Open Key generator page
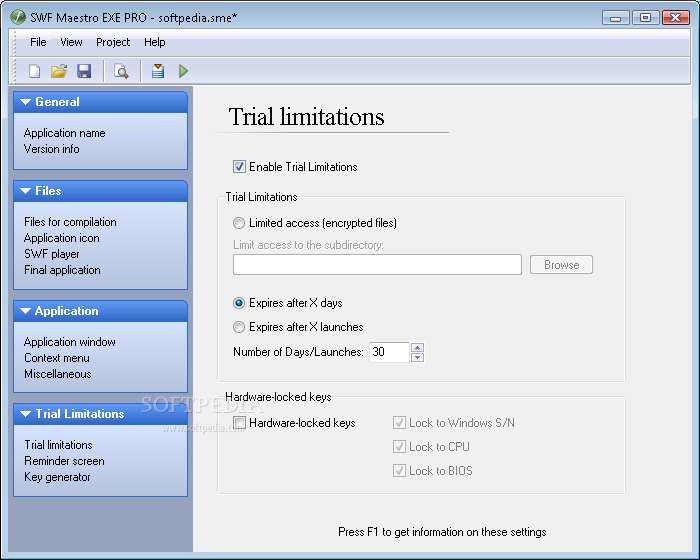Screen dimensions: 700x560 (x=57, y=477)
